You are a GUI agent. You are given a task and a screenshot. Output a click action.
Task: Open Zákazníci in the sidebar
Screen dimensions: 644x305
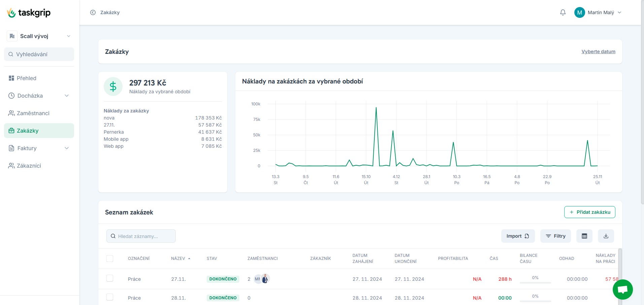click(39, 166)
